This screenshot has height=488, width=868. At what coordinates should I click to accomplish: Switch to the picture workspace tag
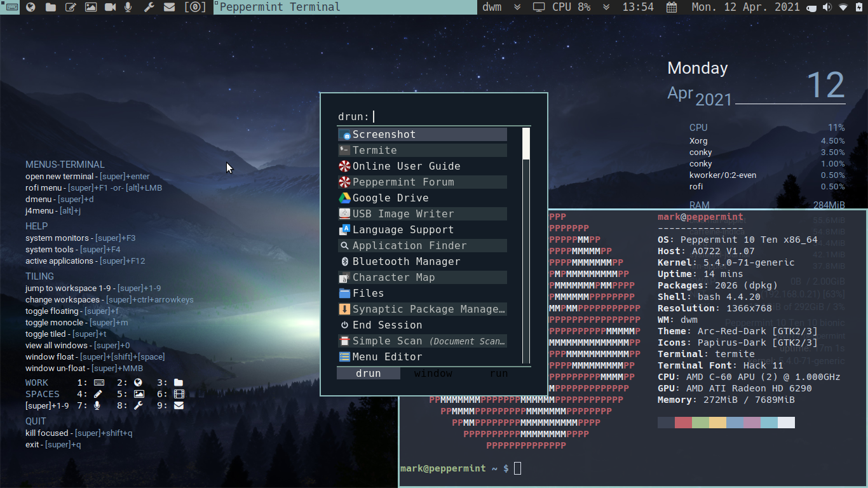90,7
